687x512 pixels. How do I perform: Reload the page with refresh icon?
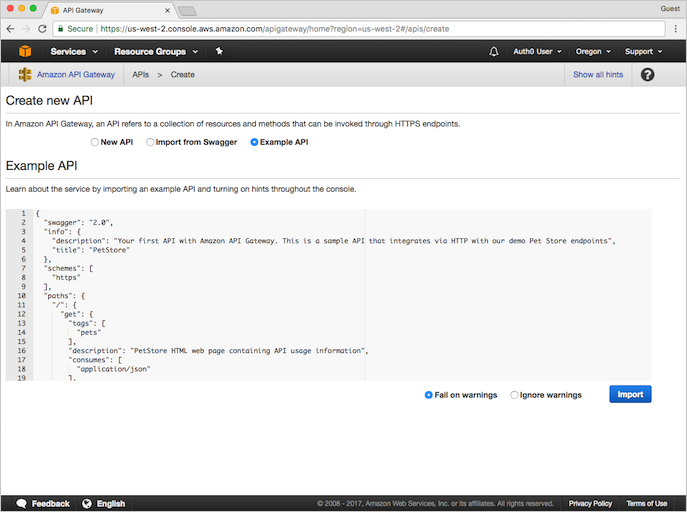pyautogui.click(x=42, y=29)
